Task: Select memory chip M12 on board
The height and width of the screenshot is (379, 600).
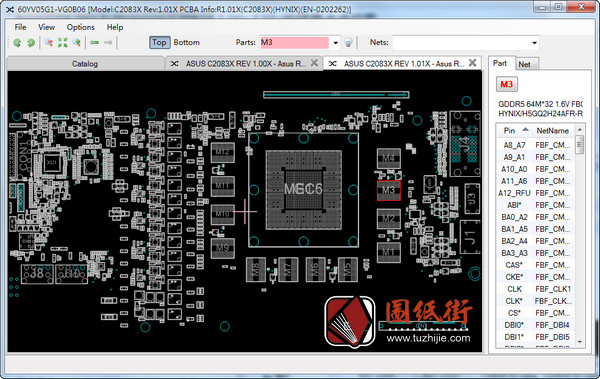Action: point(222,152)
